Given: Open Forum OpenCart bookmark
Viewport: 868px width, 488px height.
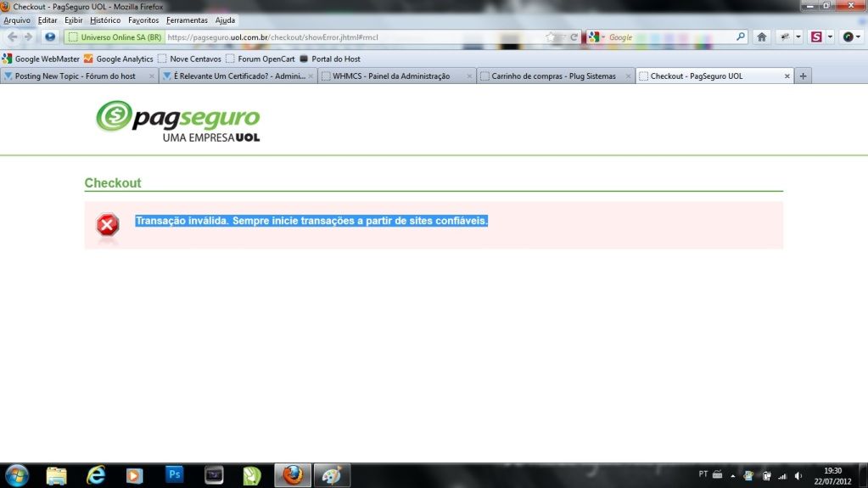Looking at the screenshot, I should (260, 59).
